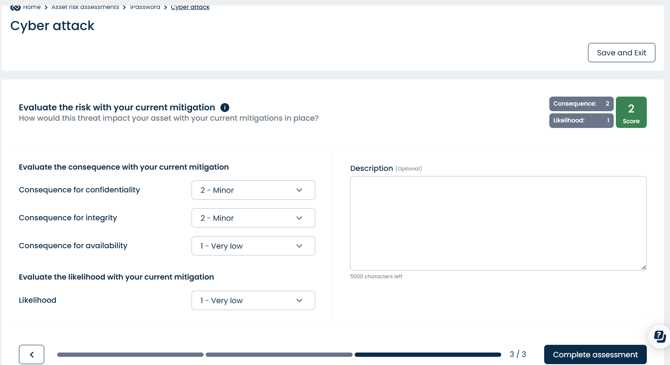Select the first progress step segment
The height and width of the screenshot is (365, 670).
pyautogui.click(x=130, y=354)
